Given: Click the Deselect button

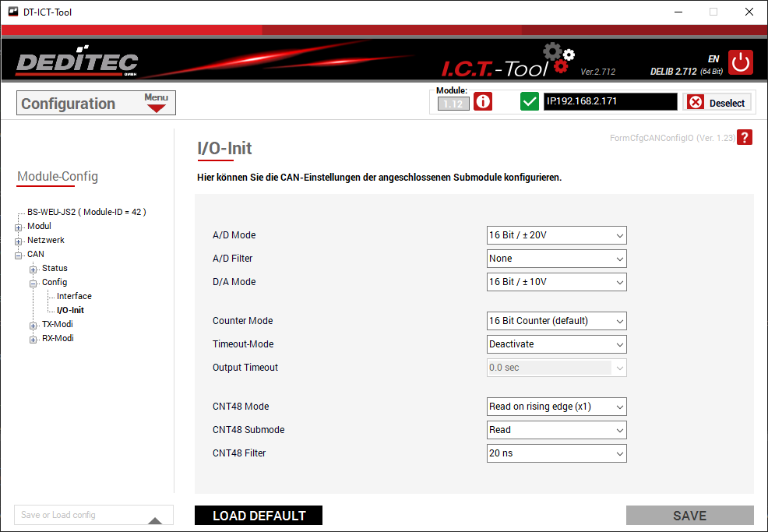Looking at the screenshot, I should [717, 103].
